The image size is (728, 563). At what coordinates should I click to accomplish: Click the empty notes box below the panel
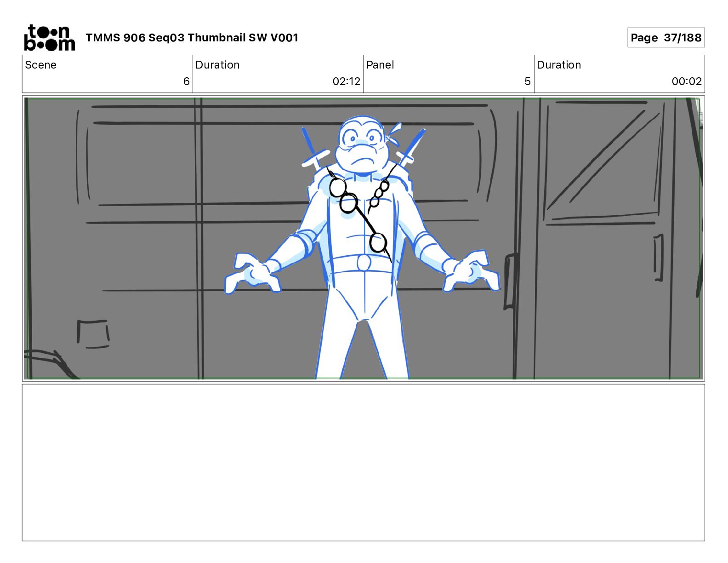363,463
